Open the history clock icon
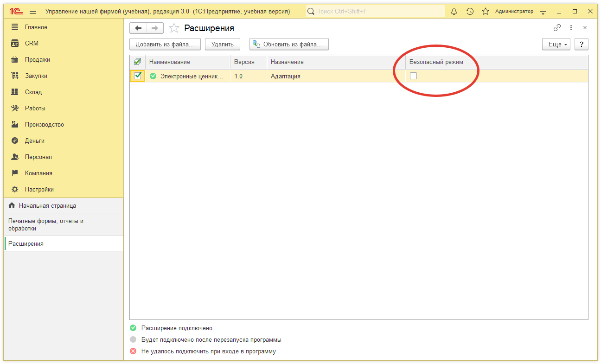 (x=470, y=11)
